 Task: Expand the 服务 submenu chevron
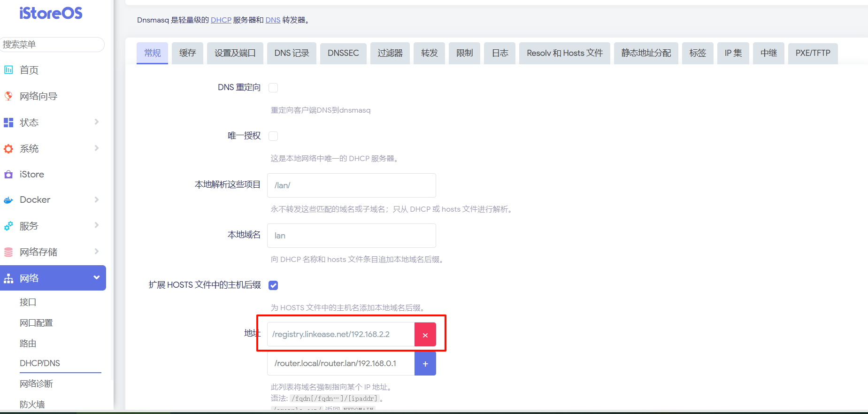(97, 225)
